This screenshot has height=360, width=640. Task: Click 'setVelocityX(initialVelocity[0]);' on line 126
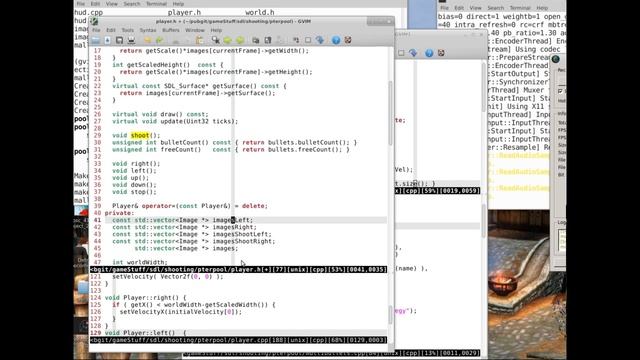click(x=181, y=312)
